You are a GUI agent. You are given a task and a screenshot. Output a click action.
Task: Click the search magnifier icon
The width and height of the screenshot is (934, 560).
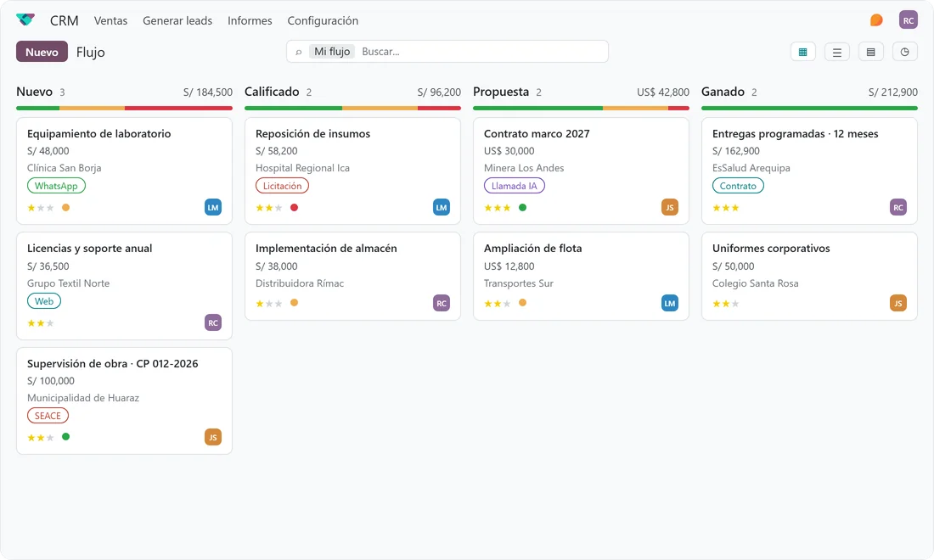point(298,52)
